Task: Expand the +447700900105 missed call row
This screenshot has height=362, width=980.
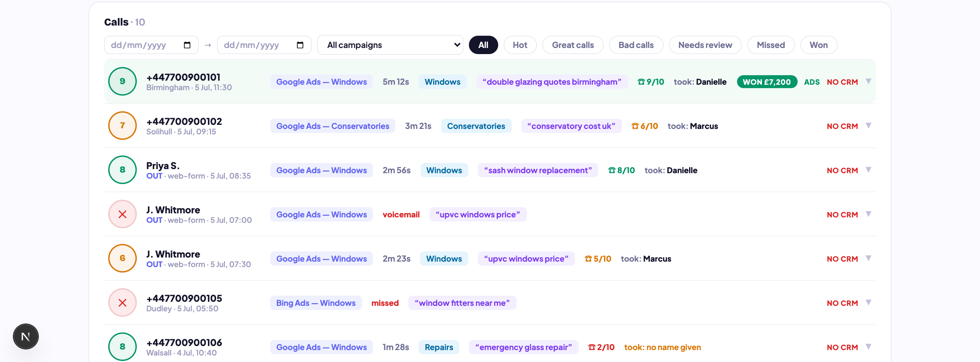Action: click(x=868, y=302)
